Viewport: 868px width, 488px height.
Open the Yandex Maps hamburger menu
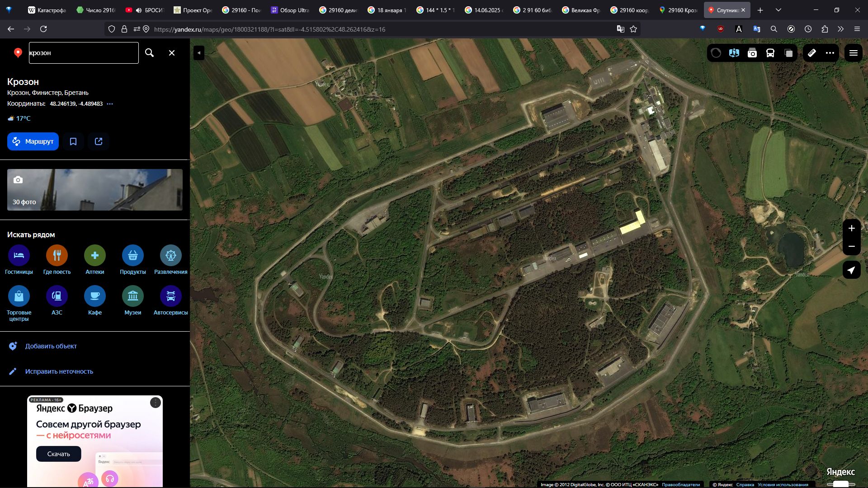coord(854,53)
